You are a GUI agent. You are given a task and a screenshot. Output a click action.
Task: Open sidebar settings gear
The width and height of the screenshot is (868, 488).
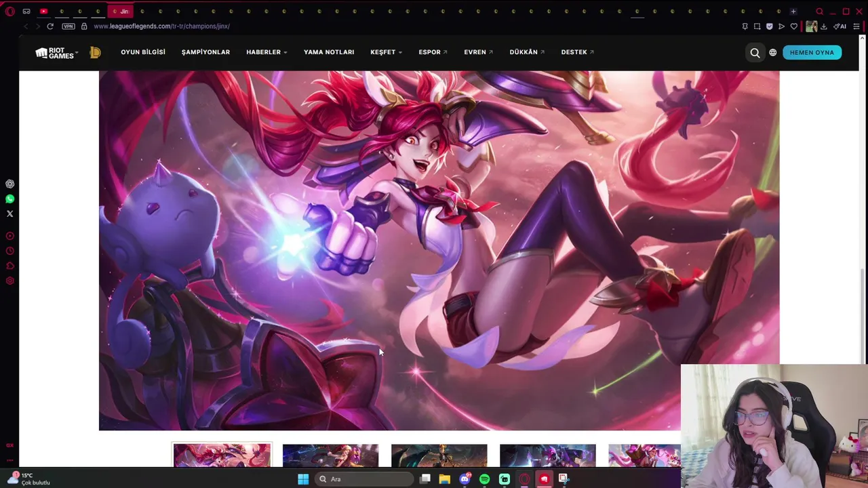click(9, 281)
